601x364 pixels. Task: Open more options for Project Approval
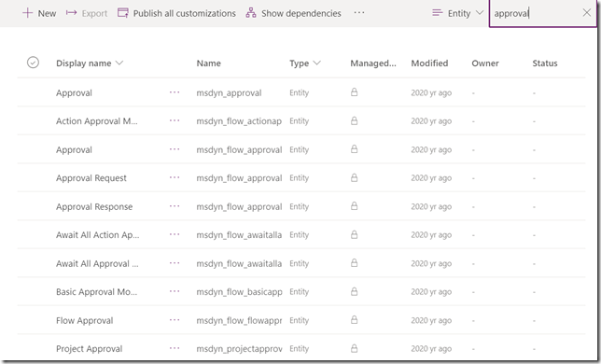coord(175,348)
